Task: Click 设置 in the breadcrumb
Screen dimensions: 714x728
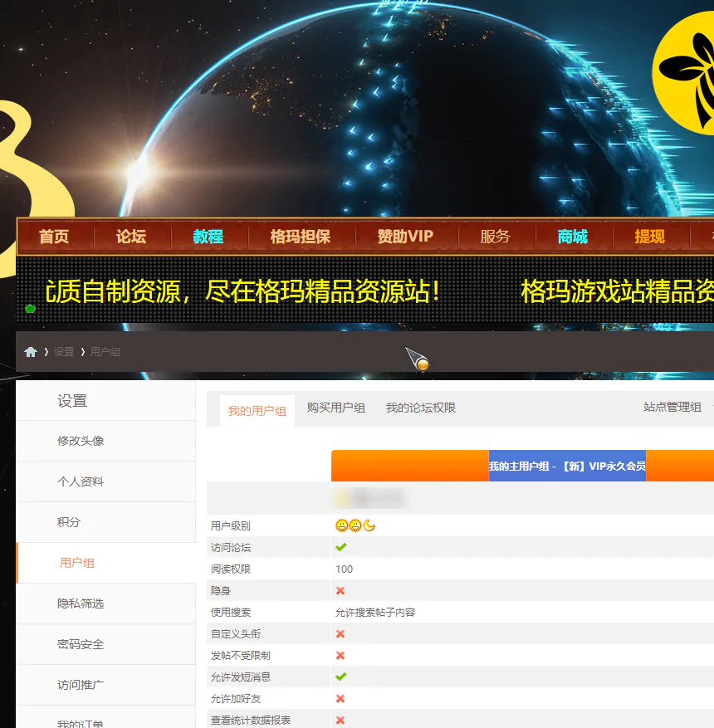Action: 64,352
